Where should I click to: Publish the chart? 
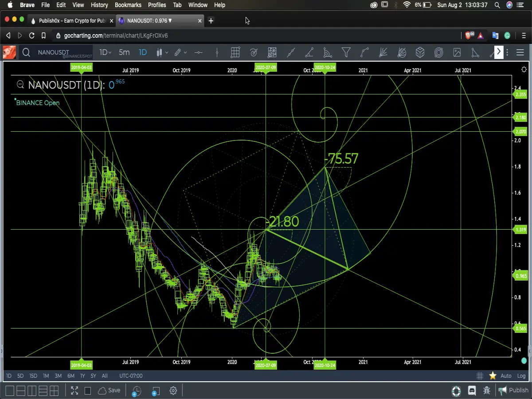point(513,390)
